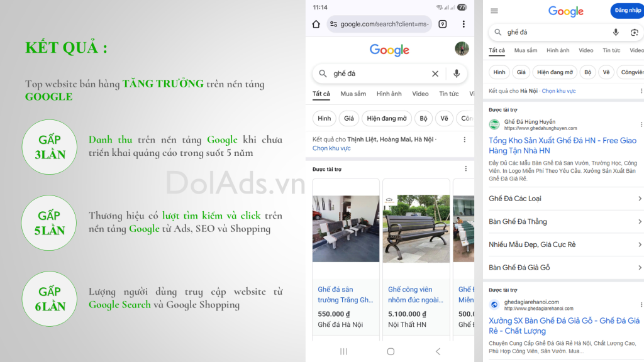Image resolution: width=644 pixels, height=362 pixels.
Task: Expand Nhiều Mẫu Đẹp, Giá Cực Rẻ sitelink
Action: 565,244
